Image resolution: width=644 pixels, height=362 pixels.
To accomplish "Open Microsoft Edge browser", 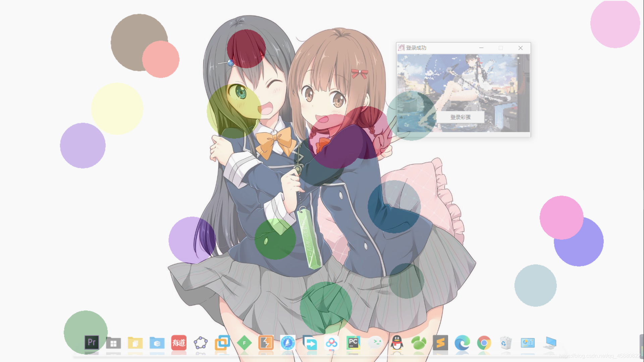I will pyautogui.click(x=462, y=343).
